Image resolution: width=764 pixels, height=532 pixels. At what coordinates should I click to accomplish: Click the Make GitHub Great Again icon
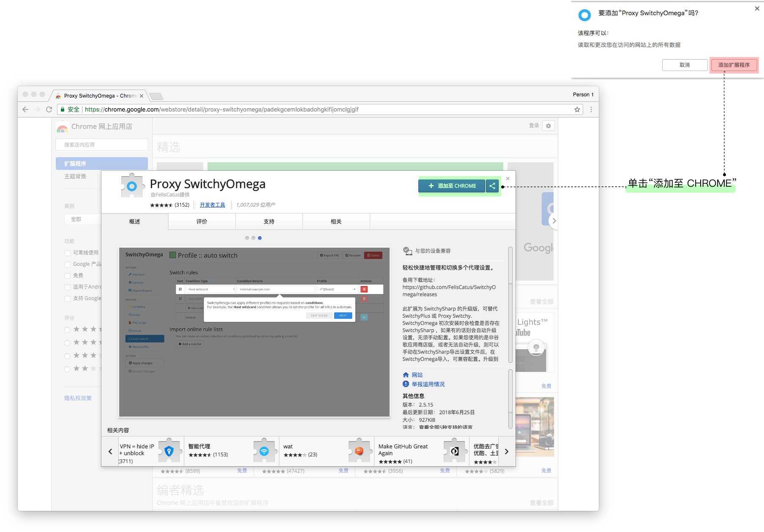(454, 451)
